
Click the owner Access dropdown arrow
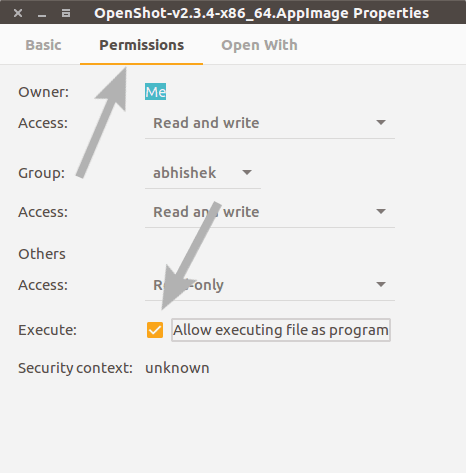point(381,122)
